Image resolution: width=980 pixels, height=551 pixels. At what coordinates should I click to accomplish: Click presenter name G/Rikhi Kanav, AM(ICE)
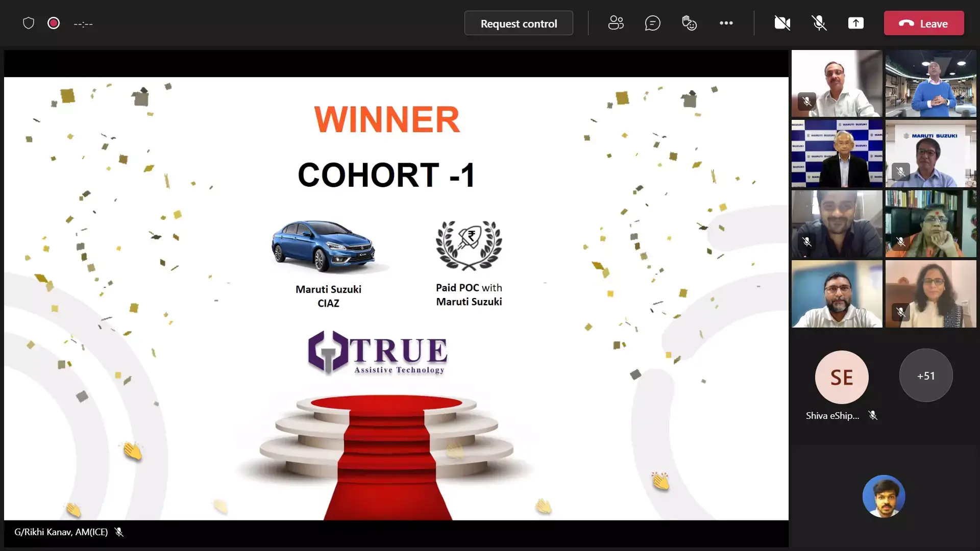click(x=61, y=532)
